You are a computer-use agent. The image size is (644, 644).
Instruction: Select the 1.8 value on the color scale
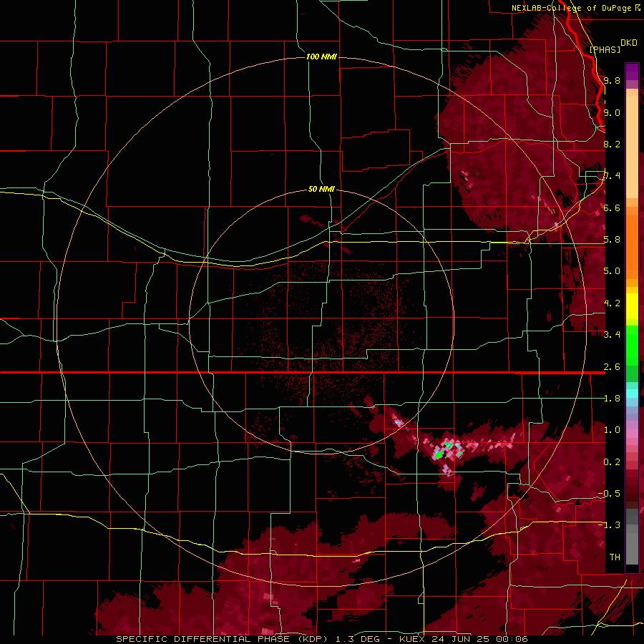pyautogui.click(x=612, y=398)
